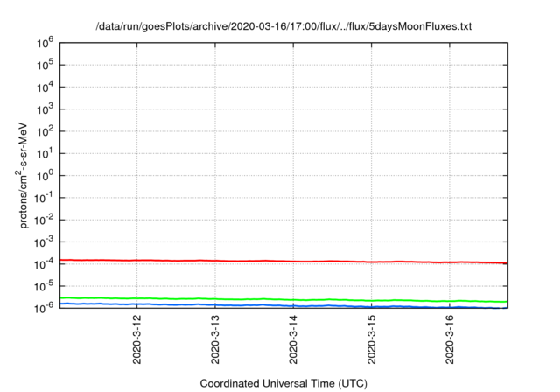Click the 2020-3-12 date tick label
The height and width of the screenshot is (392, 560).
(x=137, y=339)
